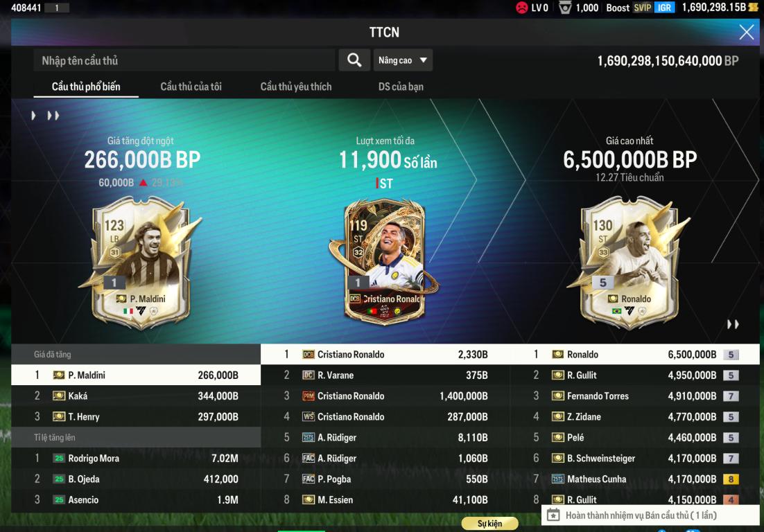
Task: Click the SVIP boost badge
Action: (642, 8)
